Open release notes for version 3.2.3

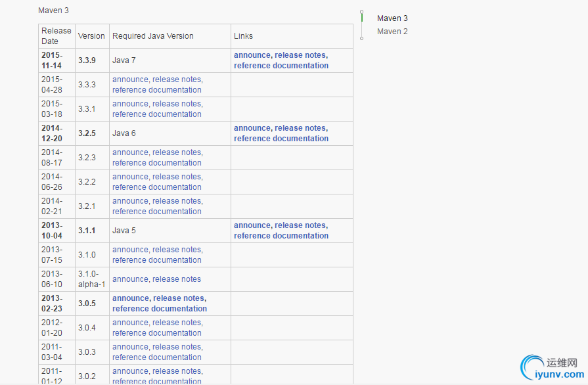pyautogui.click(x=177, y=152)
